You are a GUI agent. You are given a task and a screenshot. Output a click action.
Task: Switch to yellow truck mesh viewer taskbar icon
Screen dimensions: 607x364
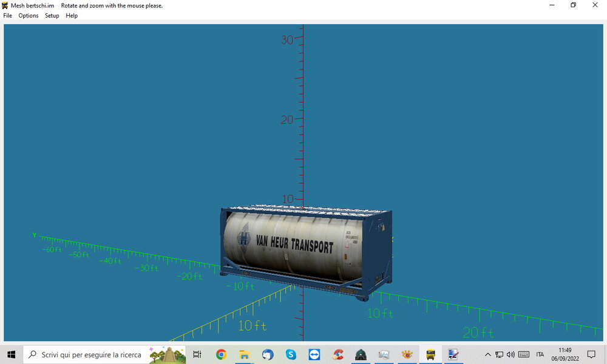pos(430,354)
